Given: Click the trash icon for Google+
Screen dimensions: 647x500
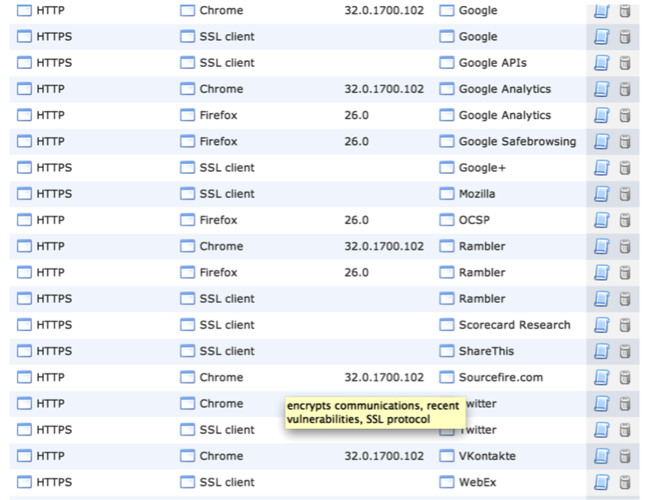Looking at the screenshot, I should [x=625, y=168].
